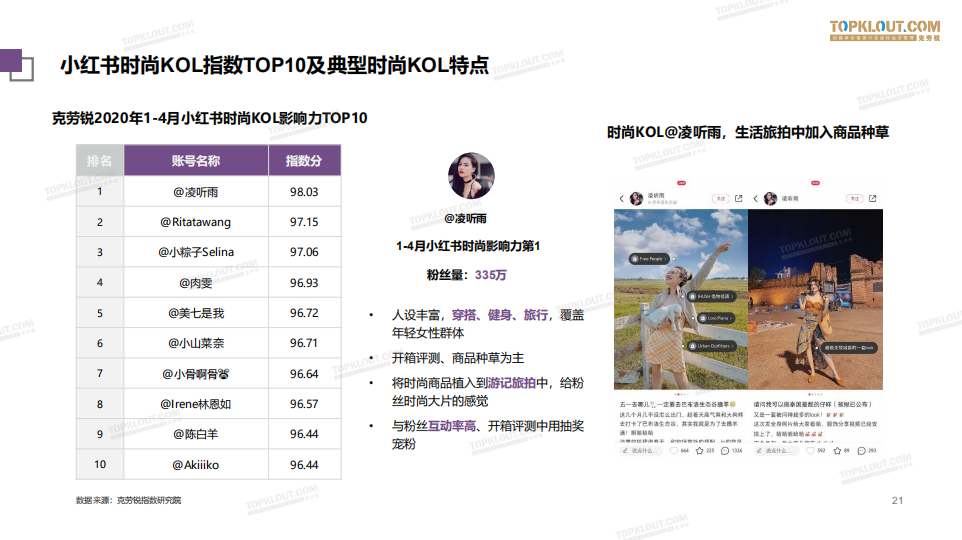The image size is (962, 540).
Task: Click the score 97.15
Action: tap(304, 222)
